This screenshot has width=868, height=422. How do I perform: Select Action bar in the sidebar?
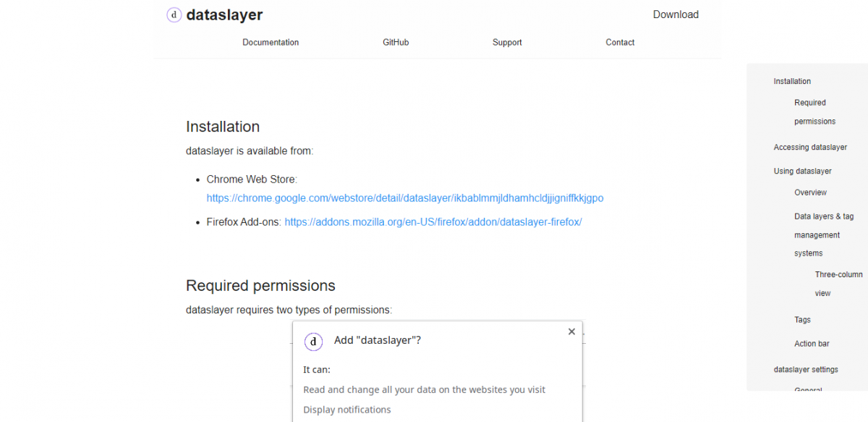tap(812, 343)
